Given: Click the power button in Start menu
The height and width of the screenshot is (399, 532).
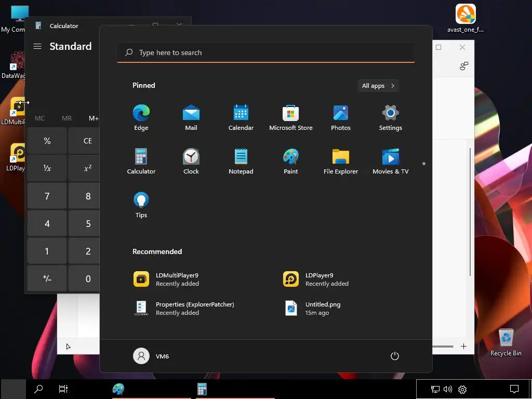Looking at the screenshot, I should coord(395,356).
